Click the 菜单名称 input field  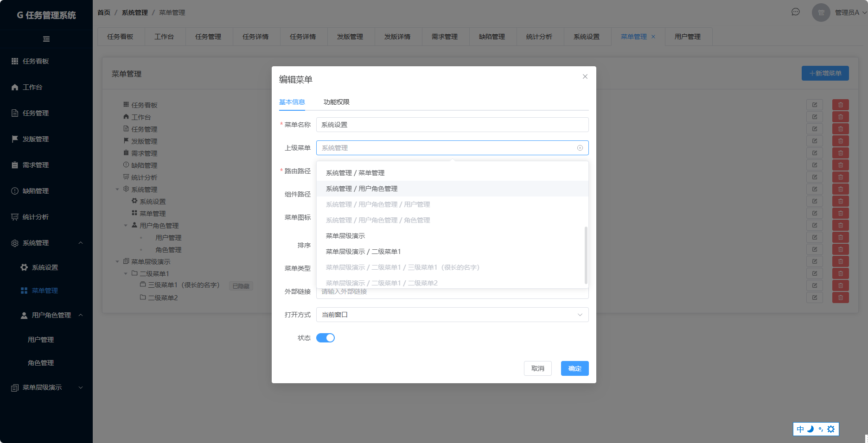[x=453, y=125]
